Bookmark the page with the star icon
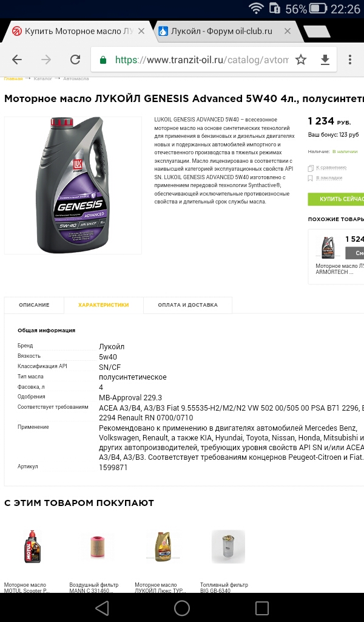The image size is (364, 622). pyautogui.click(x=301, y=60)
